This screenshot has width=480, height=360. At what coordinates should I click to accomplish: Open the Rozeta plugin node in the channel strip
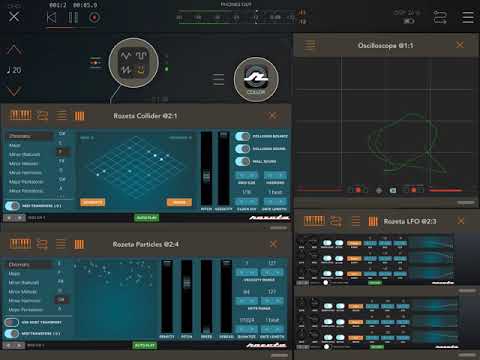click(x=133, y=63)
